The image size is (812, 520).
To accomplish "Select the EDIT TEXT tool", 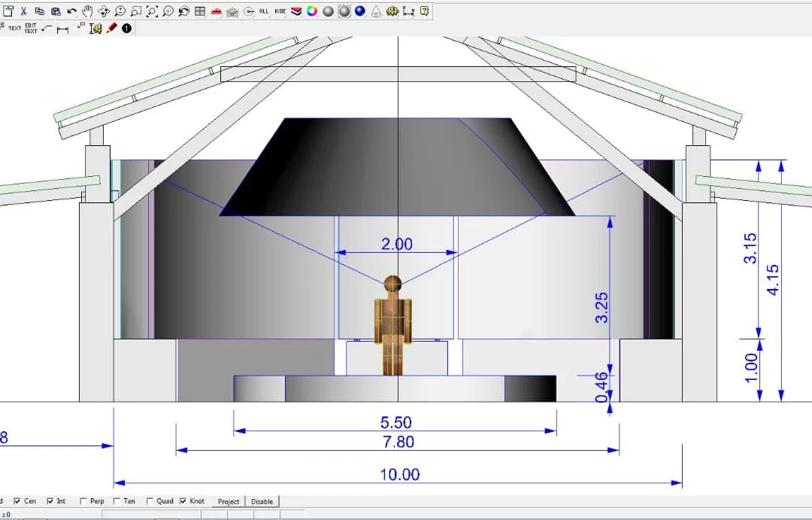I will [31, 28].
